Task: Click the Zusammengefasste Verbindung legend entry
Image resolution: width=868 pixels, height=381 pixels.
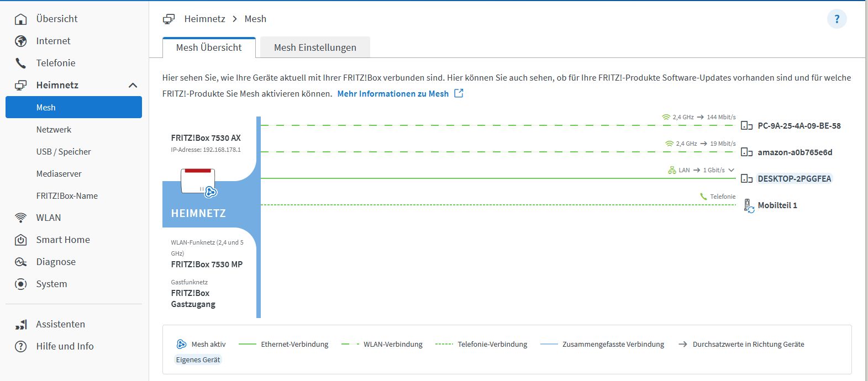Action: click(x=602, y=344)
